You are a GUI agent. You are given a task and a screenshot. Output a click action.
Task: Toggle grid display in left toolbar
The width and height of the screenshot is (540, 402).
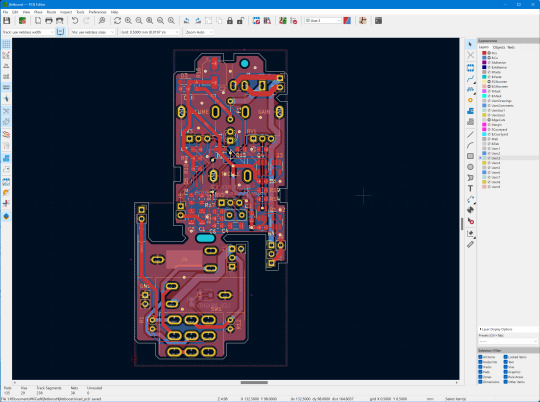click(x=6, y=44)
